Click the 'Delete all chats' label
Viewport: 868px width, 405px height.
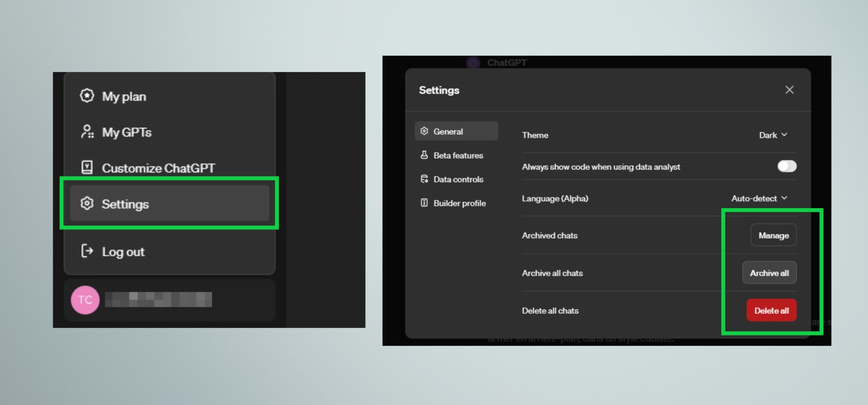(x=550, y=311)
